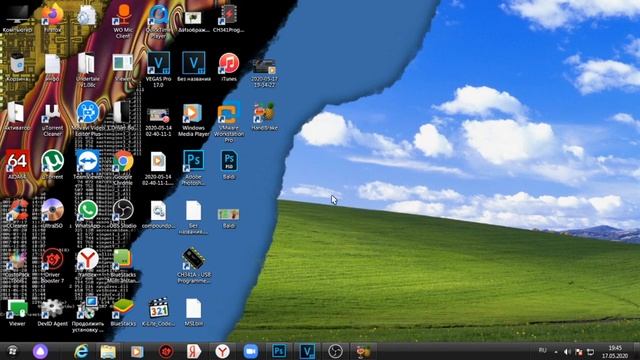The image size is (640, 360).
Task: Open Windows Explorer folder on taskbar
Action: click(x=108, y=351)
